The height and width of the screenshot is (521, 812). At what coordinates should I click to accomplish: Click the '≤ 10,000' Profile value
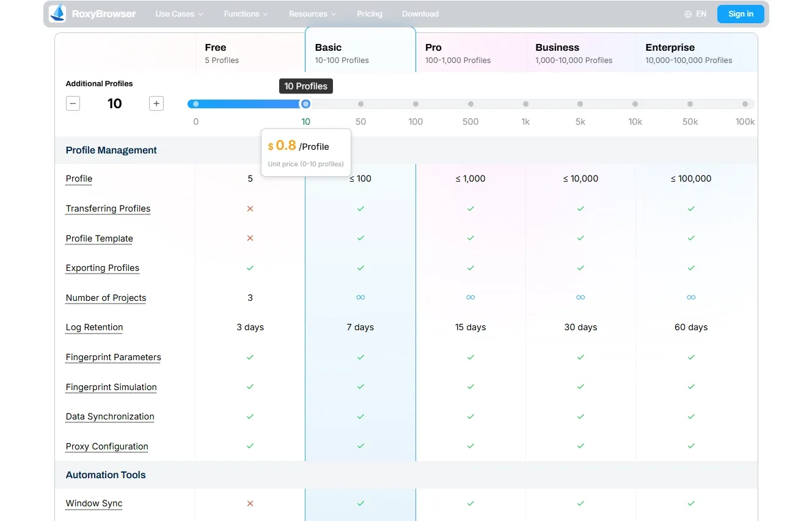coord(580,179)
